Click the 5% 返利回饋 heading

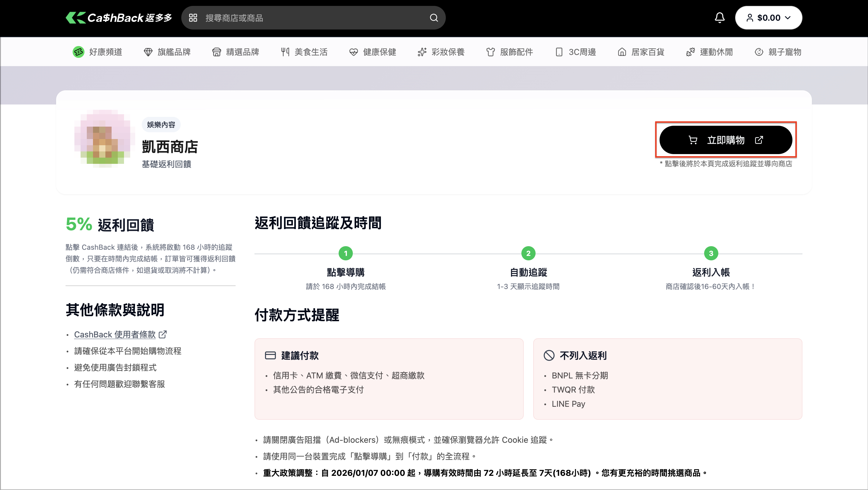pos(110,224)
